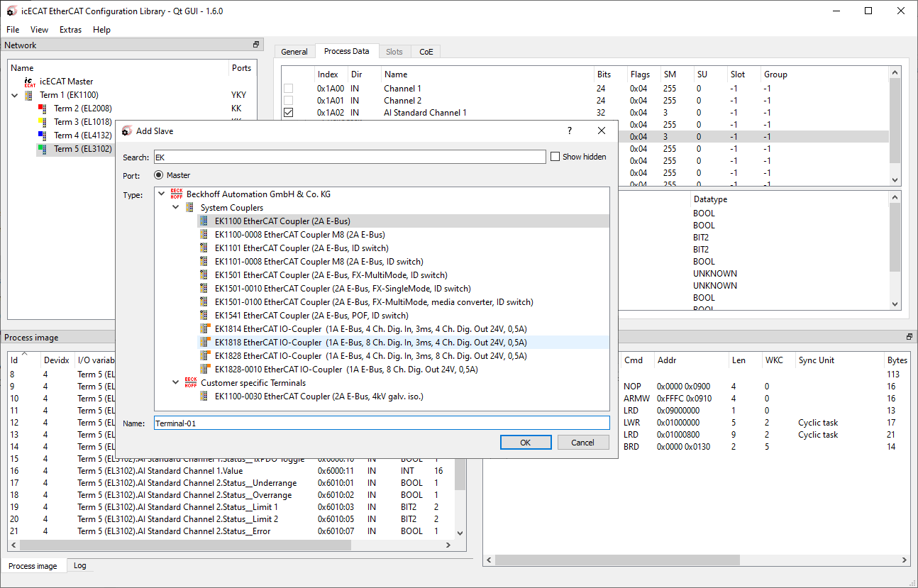Screen dimensions: 918x588
Task: Click the icECAT Master icon in Network tree
Action: tap(29, 82)
